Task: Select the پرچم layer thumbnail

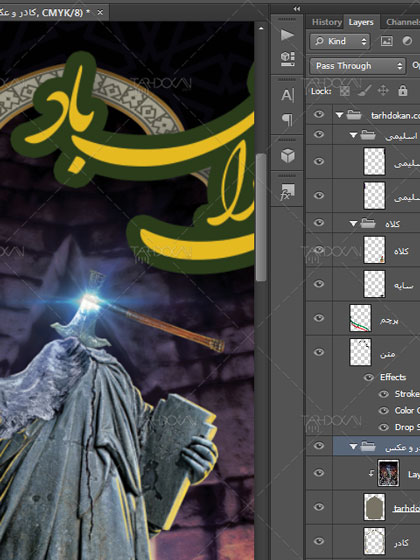Action: (360, 318)
